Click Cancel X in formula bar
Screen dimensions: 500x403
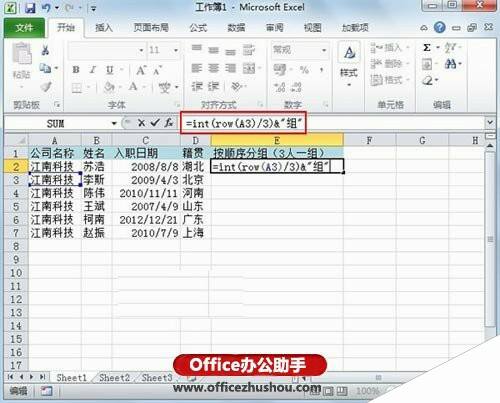141,123
